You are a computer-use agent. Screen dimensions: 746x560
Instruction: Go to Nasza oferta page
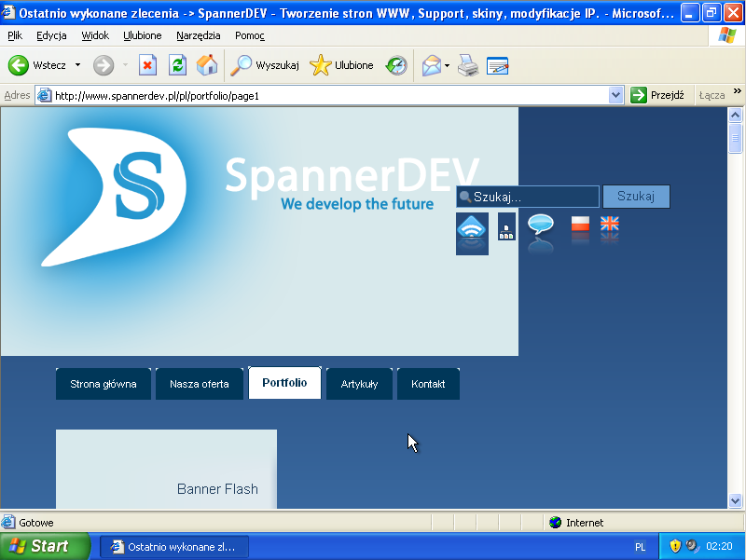click(199, 384)
